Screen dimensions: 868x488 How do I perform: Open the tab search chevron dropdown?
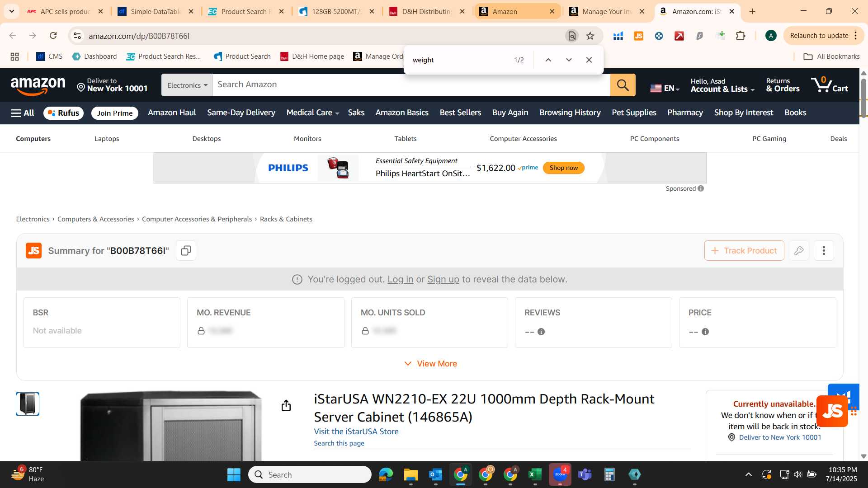11,11
